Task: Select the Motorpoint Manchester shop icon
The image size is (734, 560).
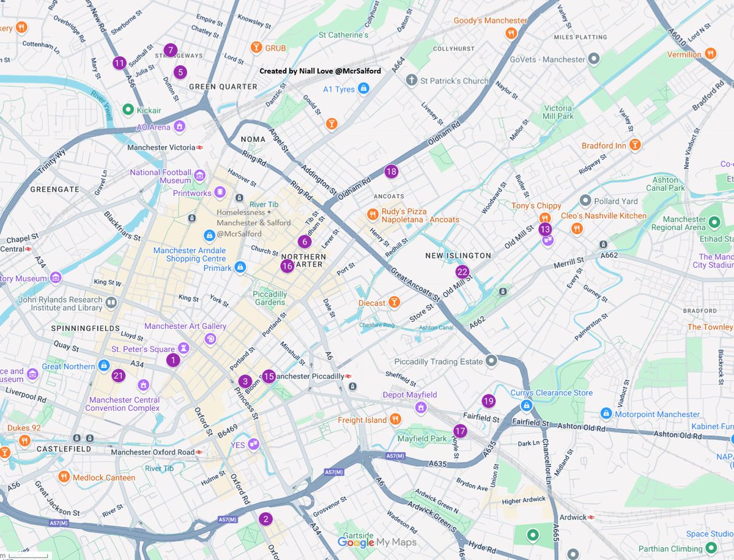Action: click(x=606, y=414)
